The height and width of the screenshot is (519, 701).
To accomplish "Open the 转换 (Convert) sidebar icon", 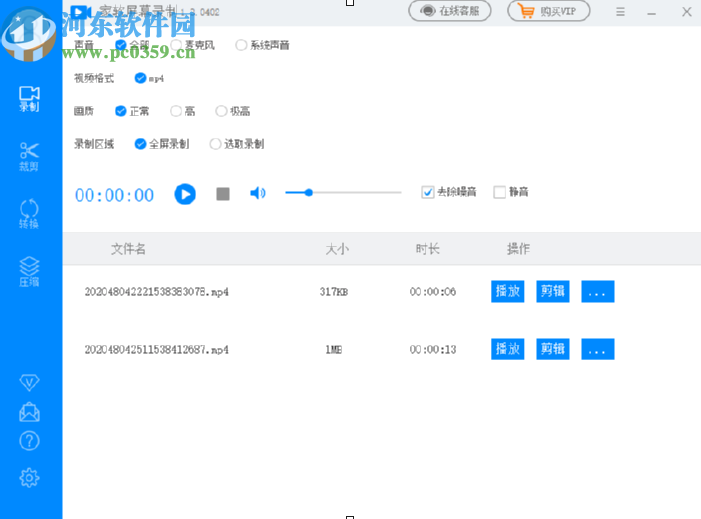I will (29, 213).
